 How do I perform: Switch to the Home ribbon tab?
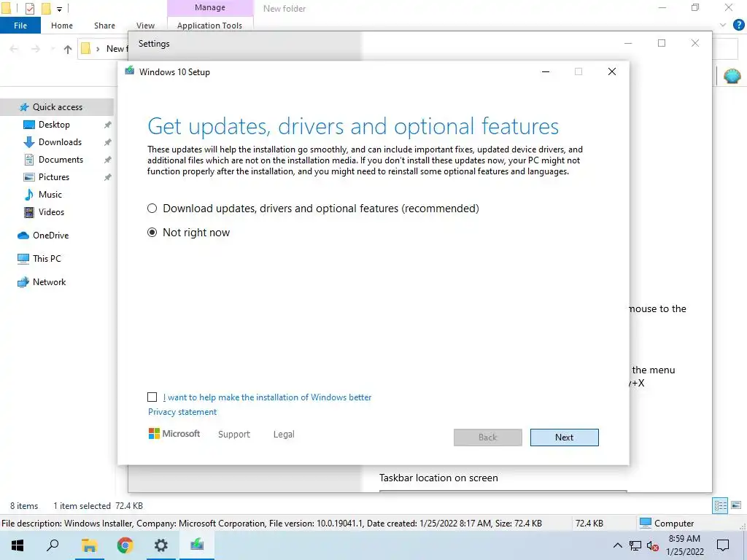[62, 26]
